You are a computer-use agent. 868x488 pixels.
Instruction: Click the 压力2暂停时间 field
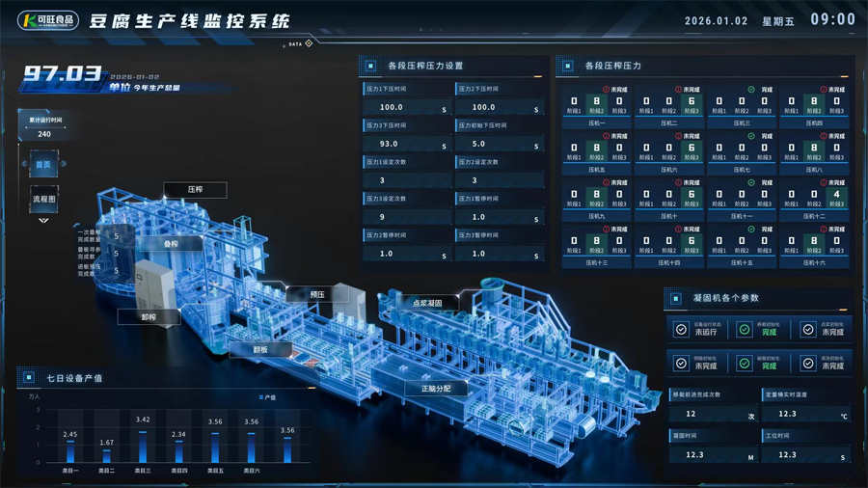tap(406, 254)
